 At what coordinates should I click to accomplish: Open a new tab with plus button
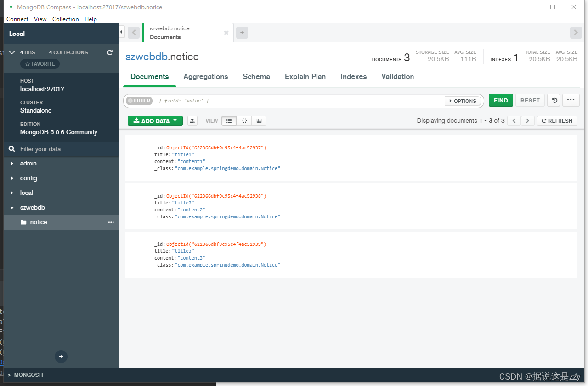tap(242, 32)
